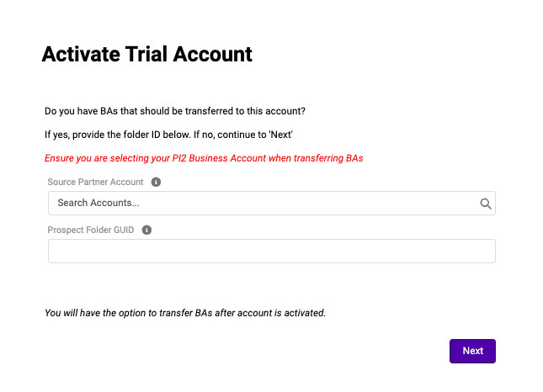Click the Activate Trial Account heading
The image size is (543, 392).
pos(146,55)
